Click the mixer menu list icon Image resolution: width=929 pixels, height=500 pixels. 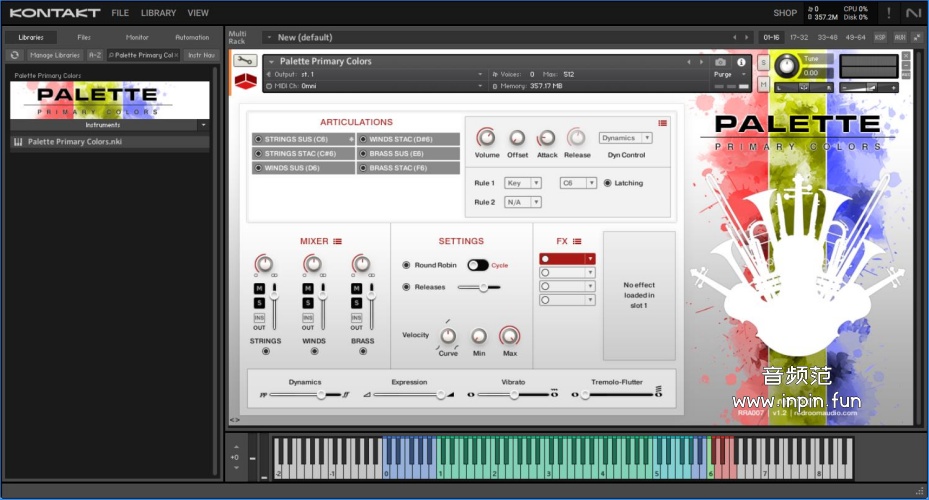(338, 241)
